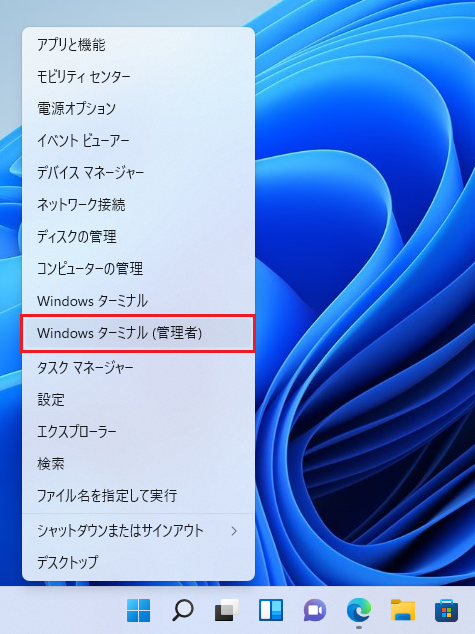
Task: Launch Microsoft Edge from taskbar
Action: pyautogui.click(x=359, y=610)
